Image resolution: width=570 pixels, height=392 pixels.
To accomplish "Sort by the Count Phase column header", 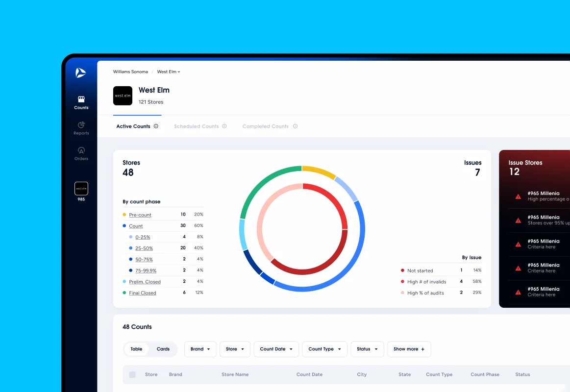I will [485, 374].
